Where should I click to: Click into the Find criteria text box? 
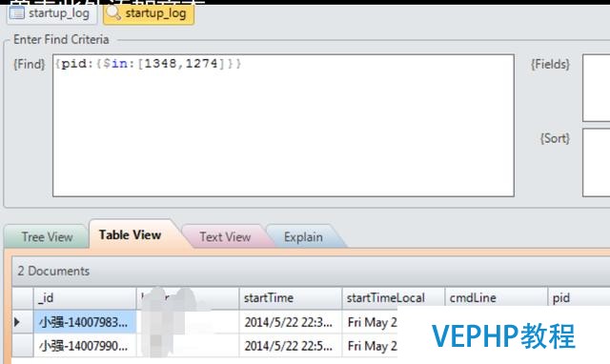pyautogui.click(x=283, y=125)
